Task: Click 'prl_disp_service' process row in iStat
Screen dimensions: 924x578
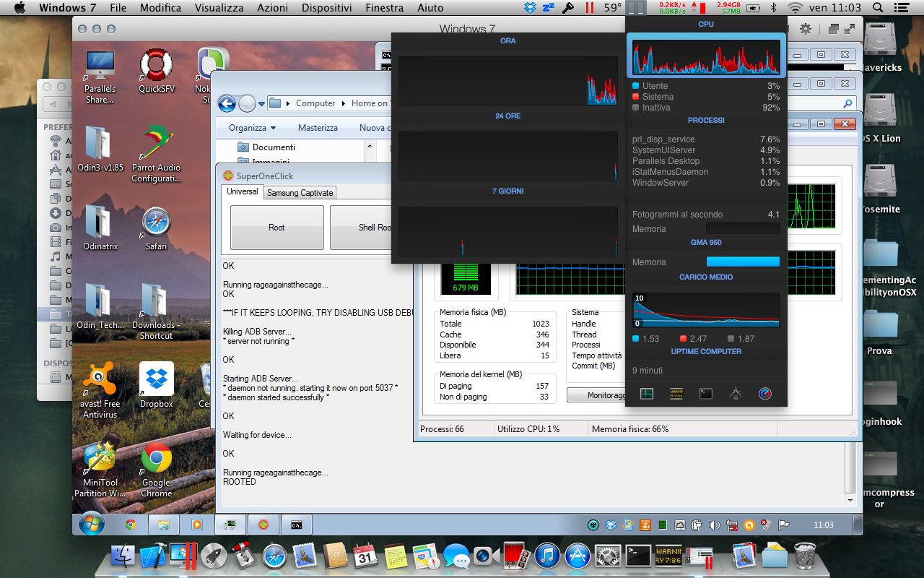Action: pyautogui.click(x=706, y=139)
